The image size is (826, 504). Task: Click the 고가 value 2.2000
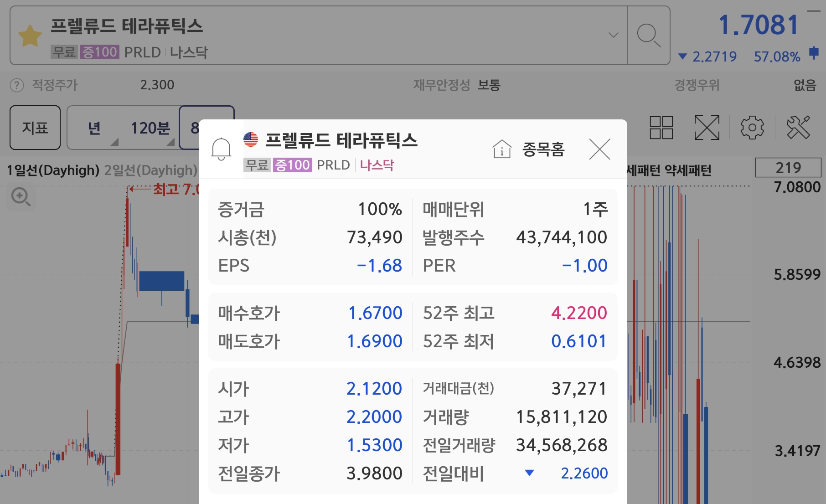click(x=374, y=417)
